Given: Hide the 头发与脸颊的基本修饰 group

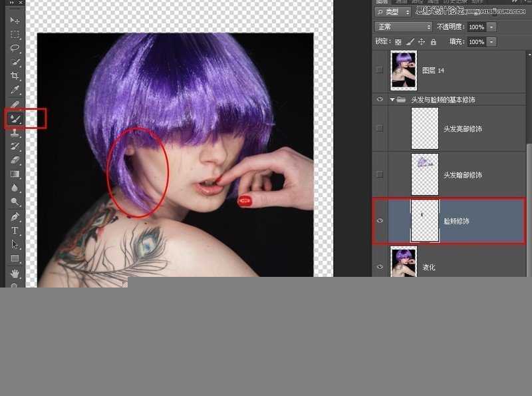Looking at the screenshot, I should tap(380, 99).
